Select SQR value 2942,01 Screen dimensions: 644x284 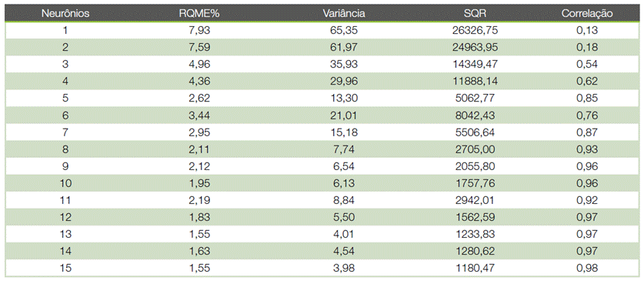tap(476, 200)
